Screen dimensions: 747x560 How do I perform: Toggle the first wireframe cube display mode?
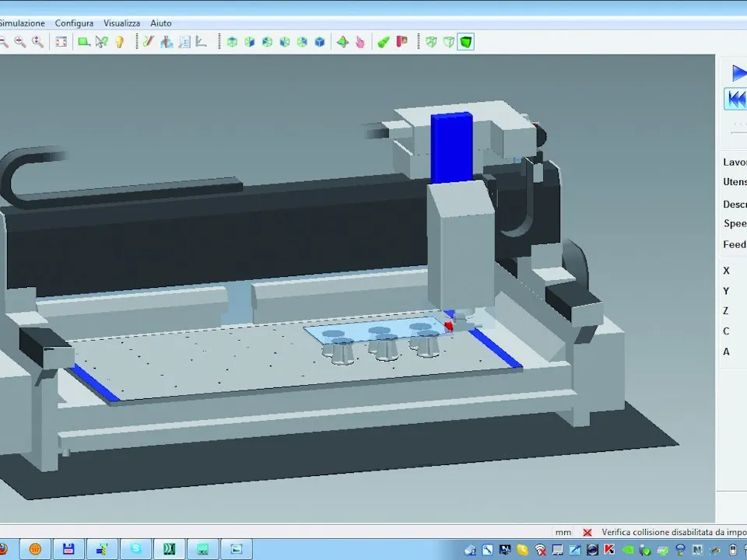pyautogui.click(x=431, y=42)
